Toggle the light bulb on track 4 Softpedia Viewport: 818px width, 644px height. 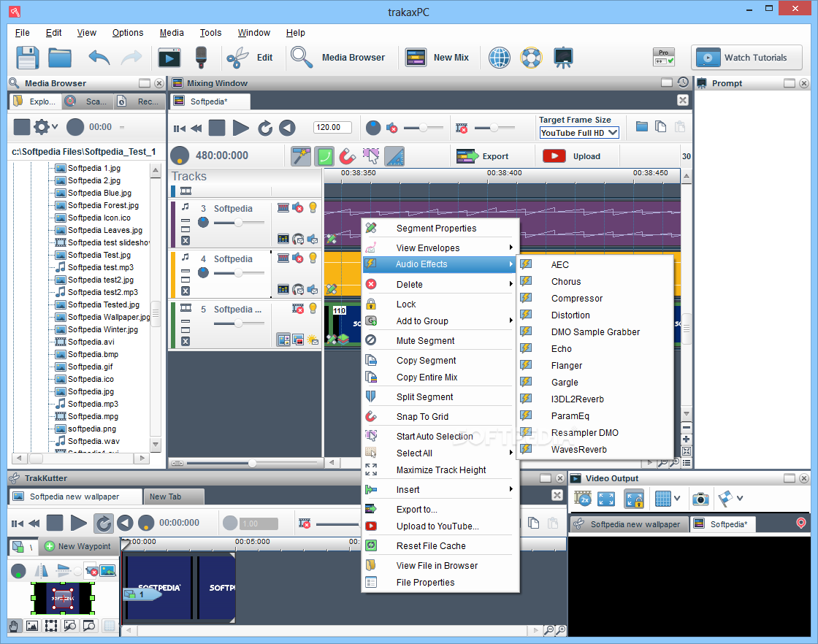pos(313,258)
